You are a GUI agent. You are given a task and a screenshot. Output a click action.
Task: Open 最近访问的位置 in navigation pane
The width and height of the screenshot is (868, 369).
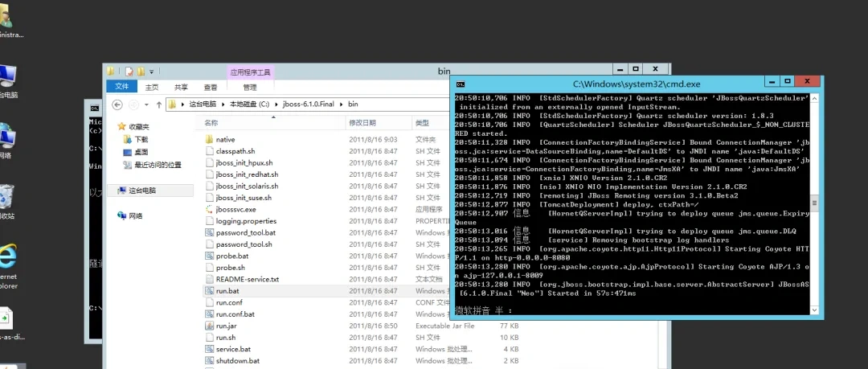(158, 165)
